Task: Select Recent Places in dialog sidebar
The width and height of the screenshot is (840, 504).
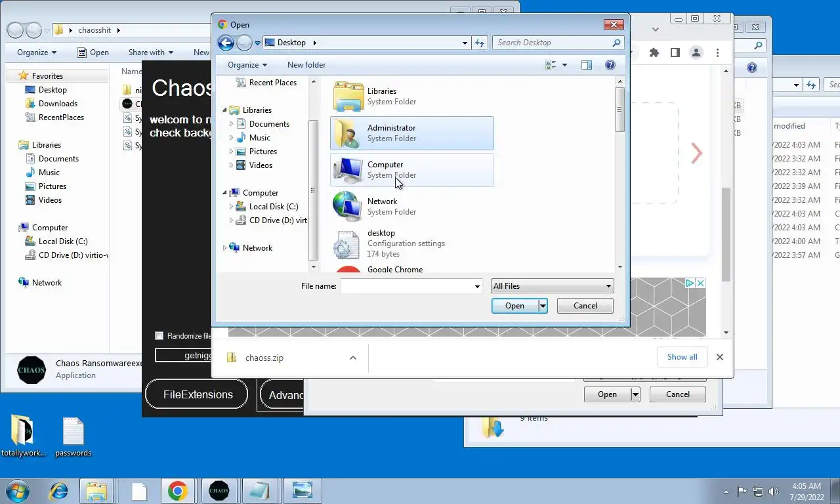Action: pos(266,83)
